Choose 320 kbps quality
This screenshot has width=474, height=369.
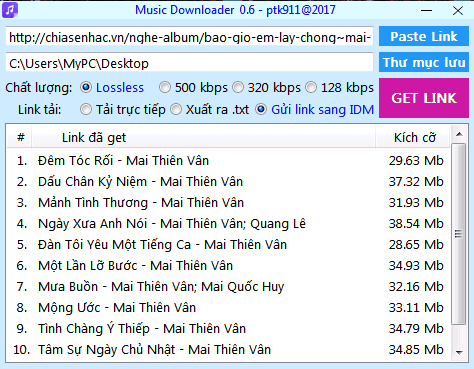[266, 88]
